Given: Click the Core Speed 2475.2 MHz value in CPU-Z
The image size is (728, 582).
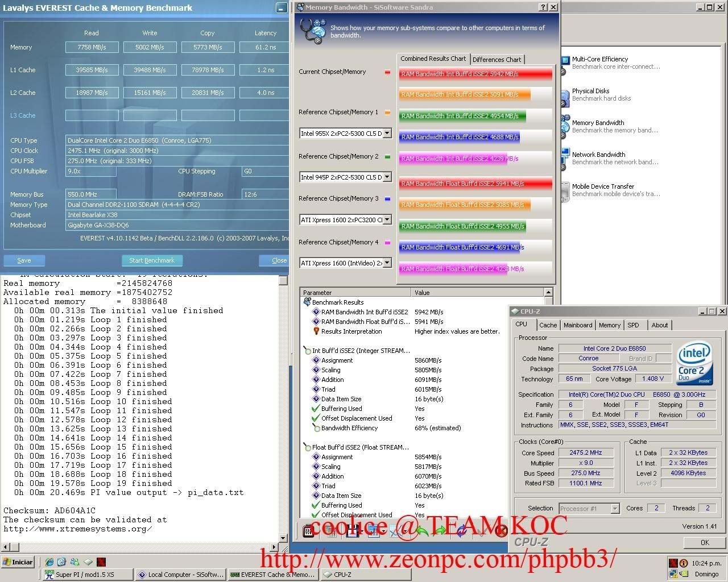Looking at the screenshot, I should [586, 453].
